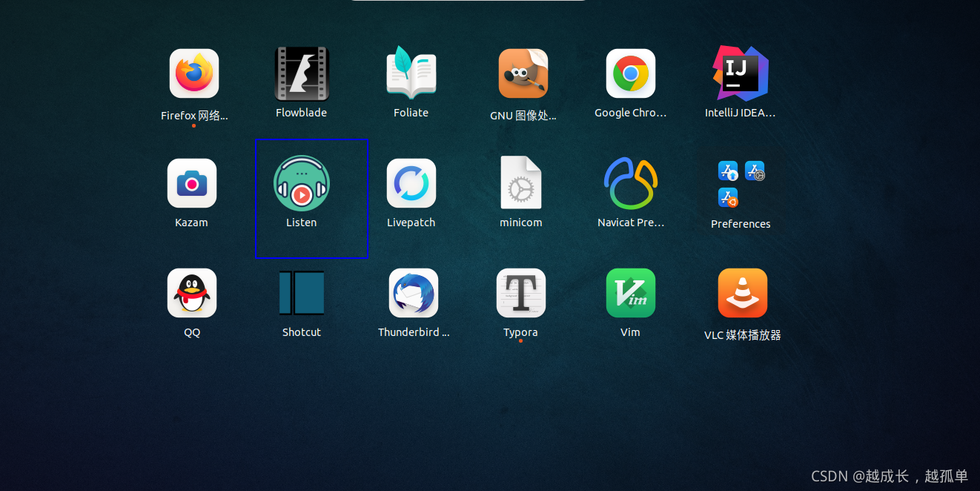
Task: Click the 'minicom' app label
Action: tap(521, 223)
